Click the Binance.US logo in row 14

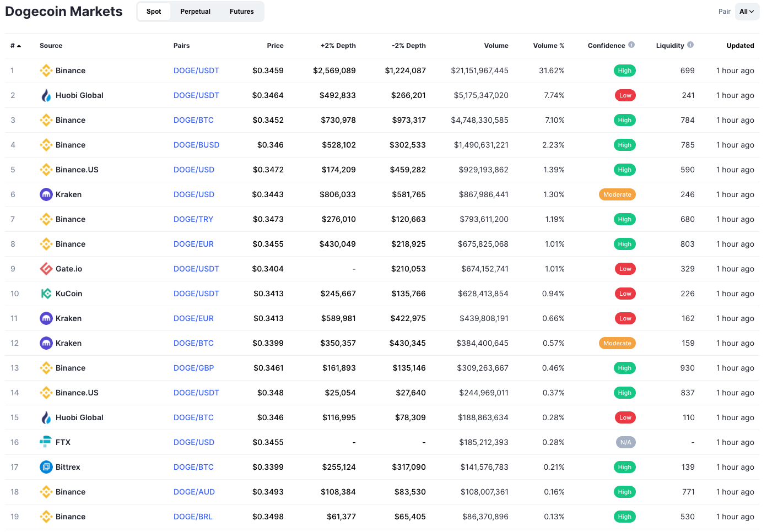click(x=46, y=393)
